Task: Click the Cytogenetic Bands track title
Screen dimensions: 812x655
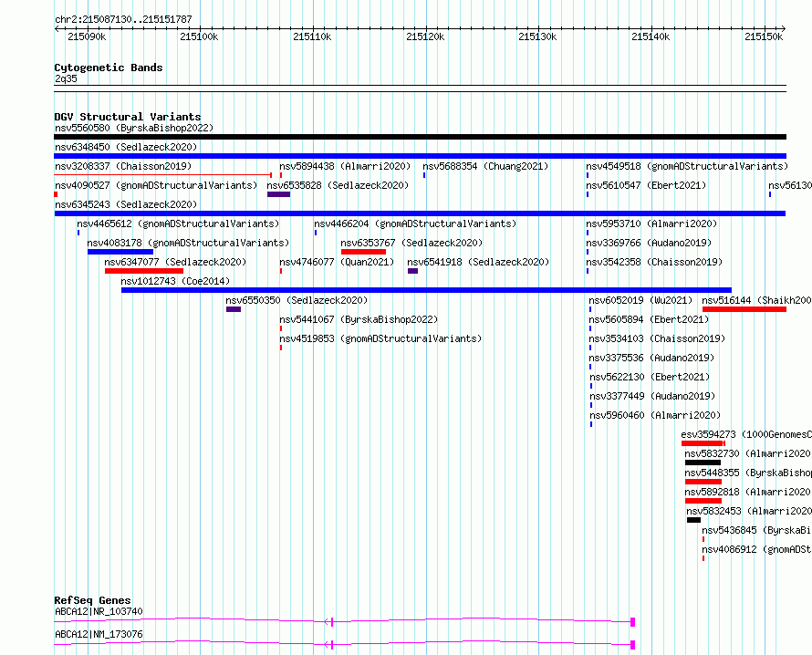Action: [109, 68]
